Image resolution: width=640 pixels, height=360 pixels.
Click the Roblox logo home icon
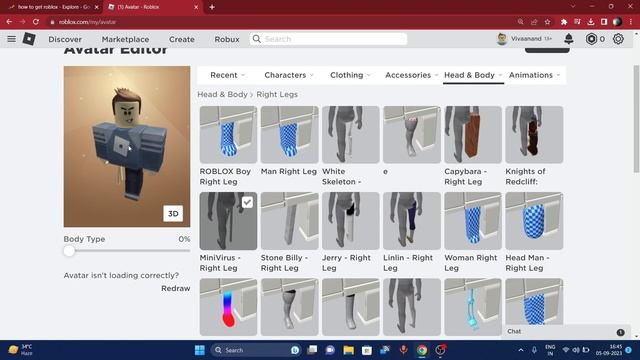point(29,39)
